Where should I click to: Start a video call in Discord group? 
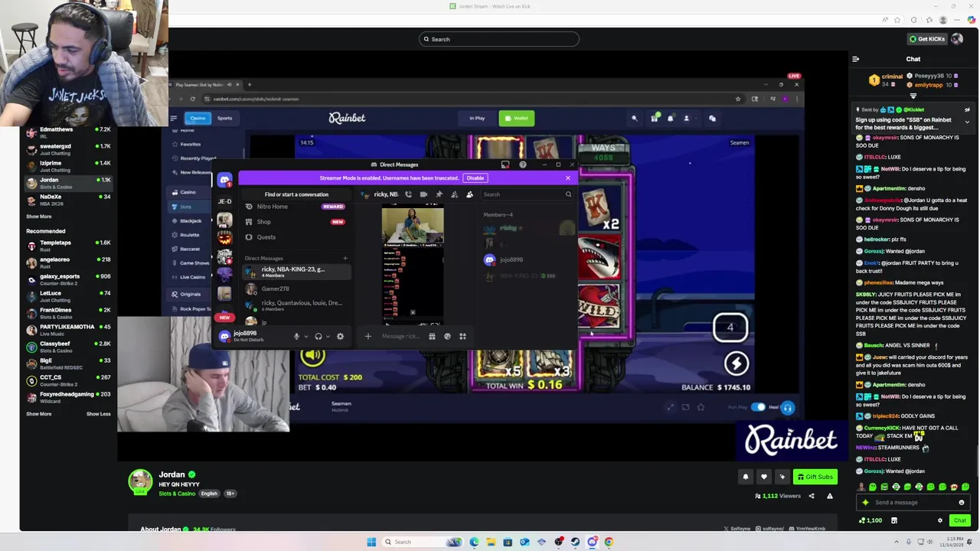click(x=423, y=194)
